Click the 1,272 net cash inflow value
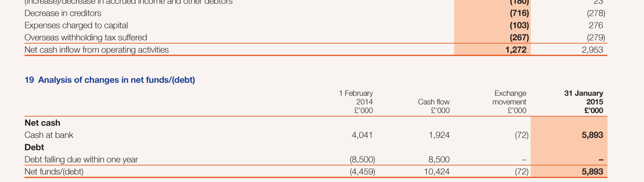644x182 pixels. pyautogui.click(x=516, y=49)
